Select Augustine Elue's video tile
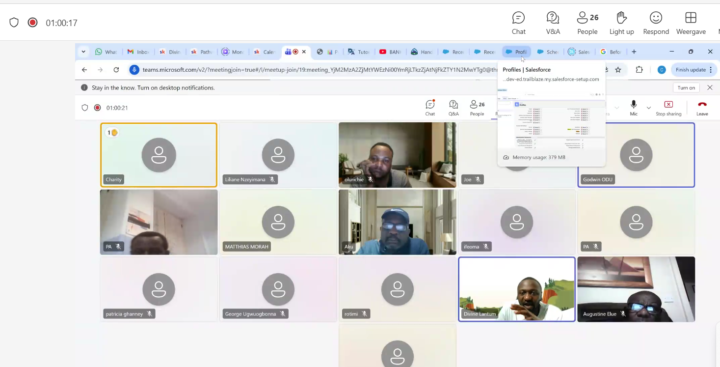Image resolution: width=720 pixels, height=367 pixels. 636,289
